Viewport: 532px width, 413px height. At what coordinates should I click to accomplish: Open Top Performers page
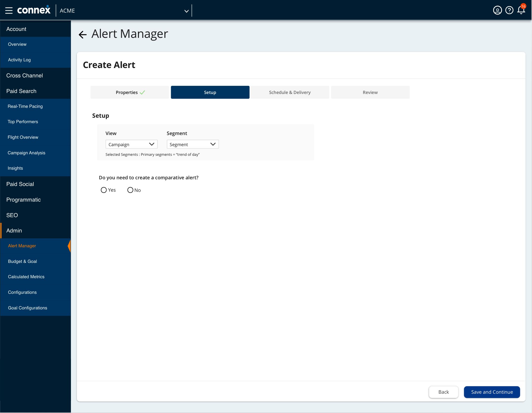coord(36,122)
